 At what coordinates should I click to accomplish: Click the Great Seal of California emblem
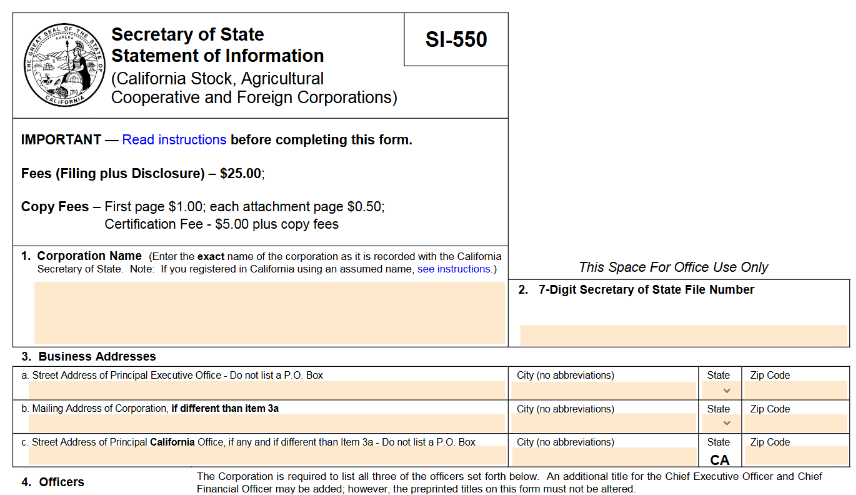(63, 68)
